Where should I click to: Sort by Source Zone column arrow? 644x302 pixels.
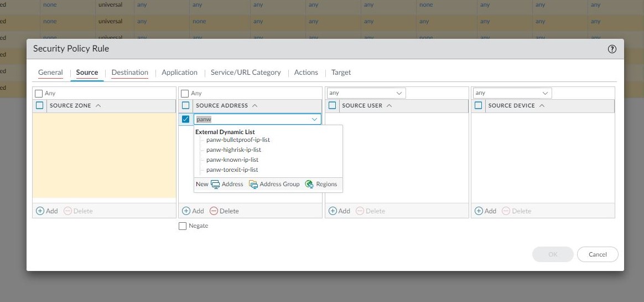point(98,106)
